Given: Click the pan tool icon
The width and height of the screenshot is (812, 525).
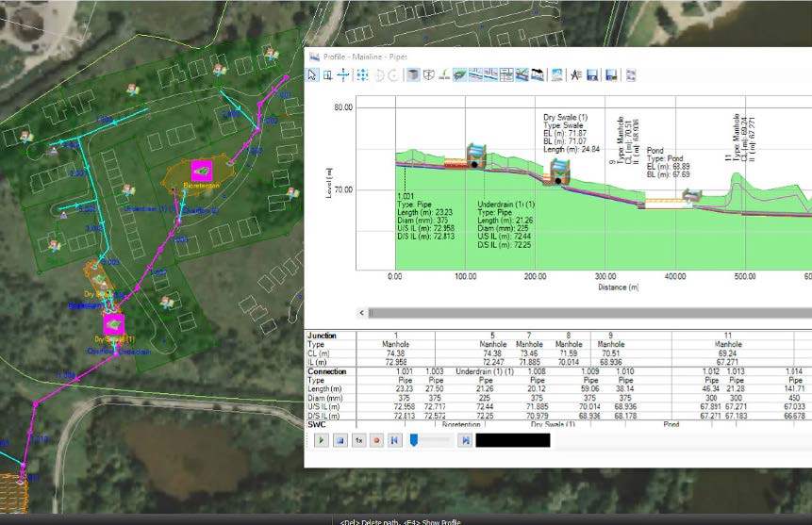Looking at the screenshot, I should click(x=343, y=75).
